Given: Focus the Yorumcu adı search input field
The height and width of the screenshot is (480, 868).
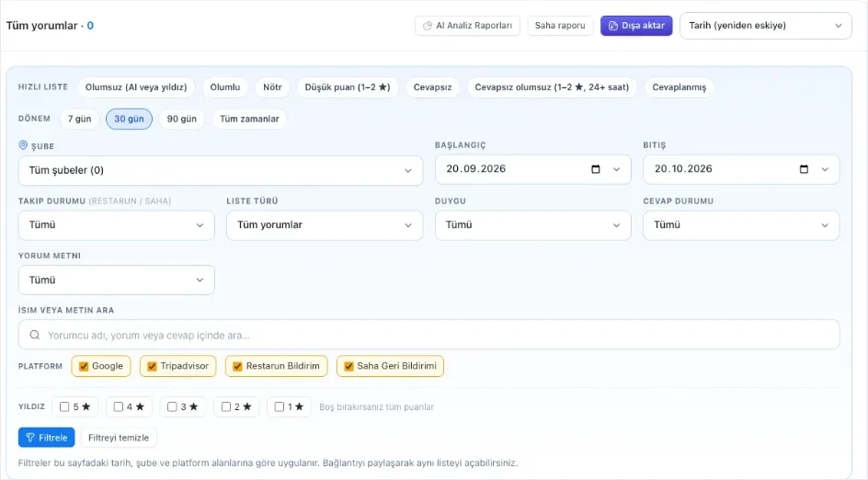Looking at the screenshot, I should [x=429, y=335].
